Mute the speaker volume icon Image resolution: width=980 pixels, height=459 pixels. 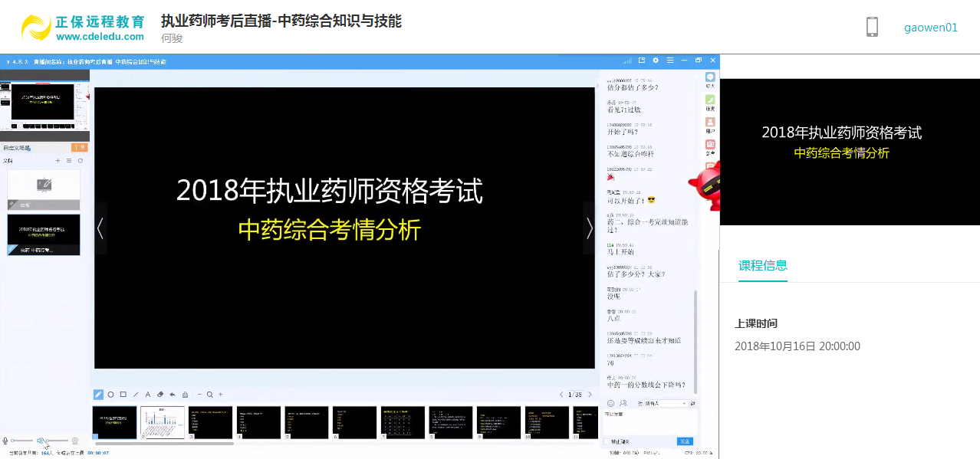40,441
